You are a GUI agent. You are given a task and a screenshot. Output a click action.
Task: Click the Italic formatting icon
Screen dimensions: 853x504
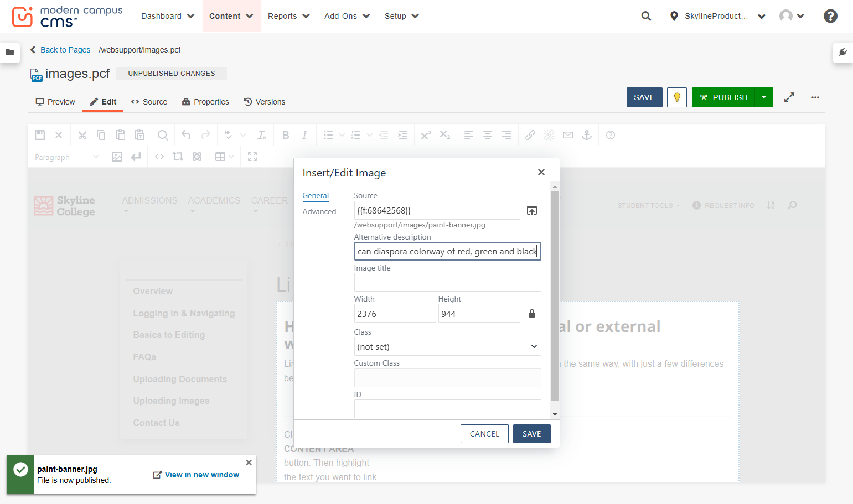(304, 135)
